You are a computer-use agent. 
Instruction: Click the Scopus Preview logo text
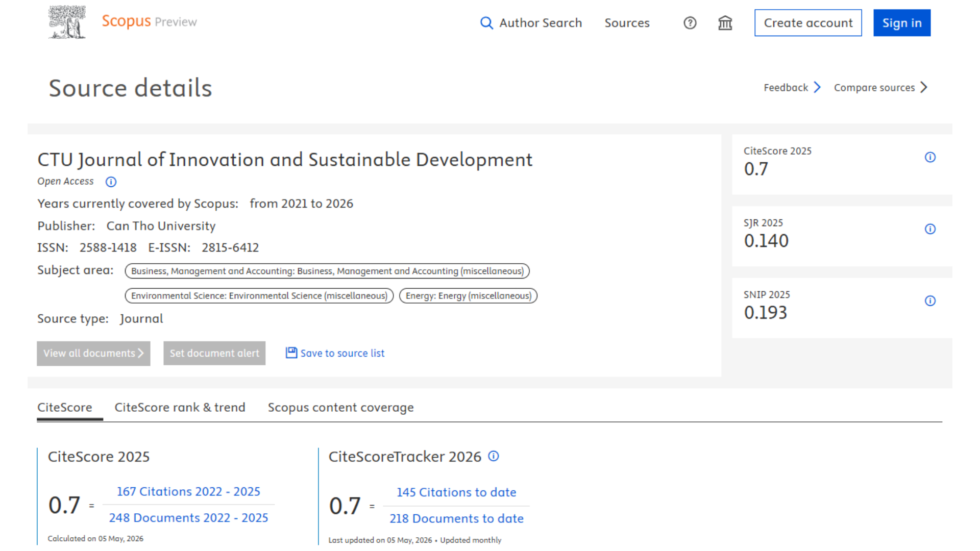149,21
